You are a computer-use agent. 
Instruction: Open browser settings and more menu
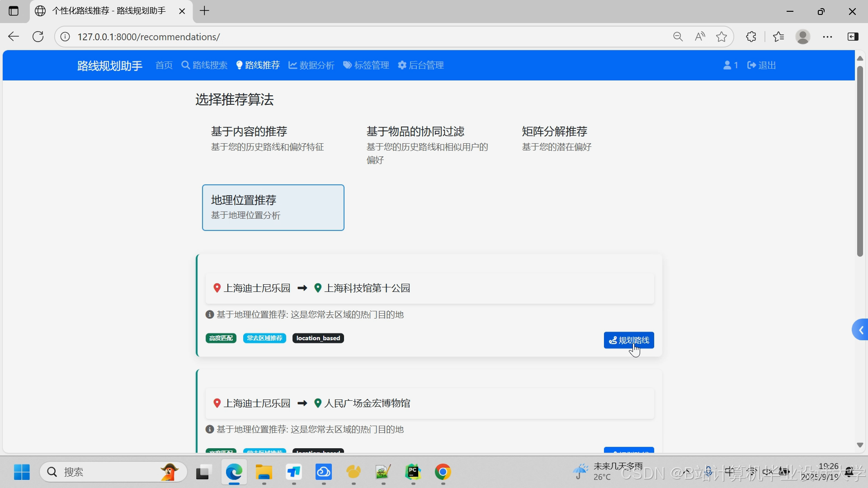(x=827, y=37)
